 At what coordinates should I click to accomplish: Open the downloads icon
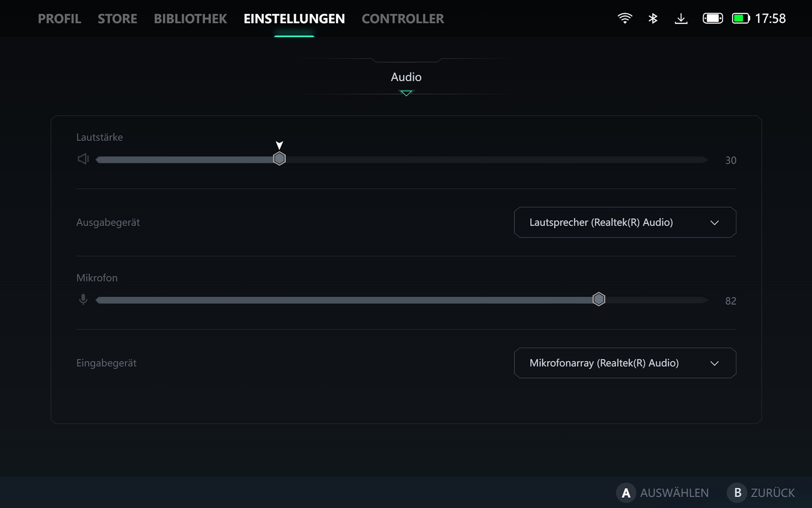tap(681, 18)
